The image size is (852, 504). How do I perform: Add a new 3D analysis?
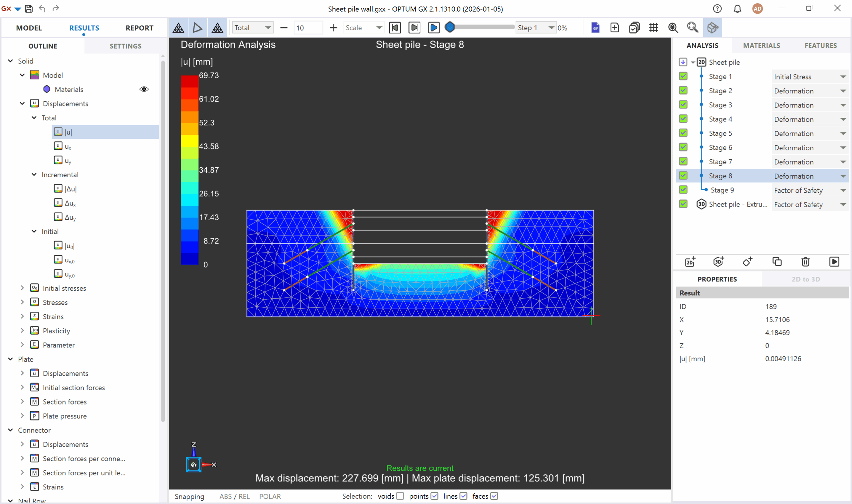tap(719, 261)
